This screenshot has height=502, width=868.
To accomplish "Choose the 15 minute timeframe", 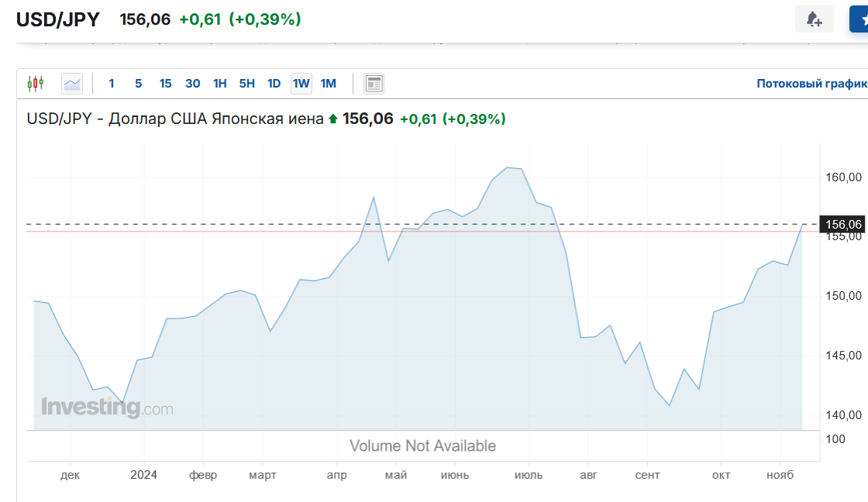I will (165, 84).
